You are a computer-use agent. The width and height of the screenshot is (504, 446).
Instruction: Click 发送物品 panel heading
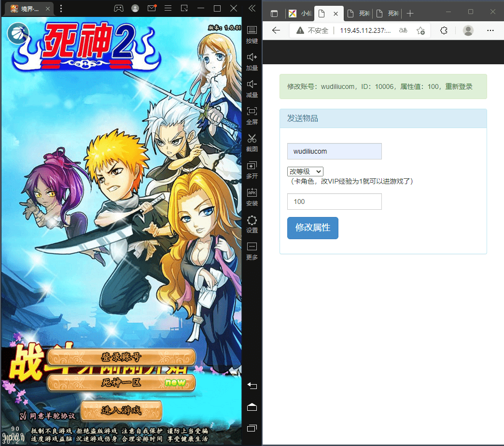(x=383, y=118)
